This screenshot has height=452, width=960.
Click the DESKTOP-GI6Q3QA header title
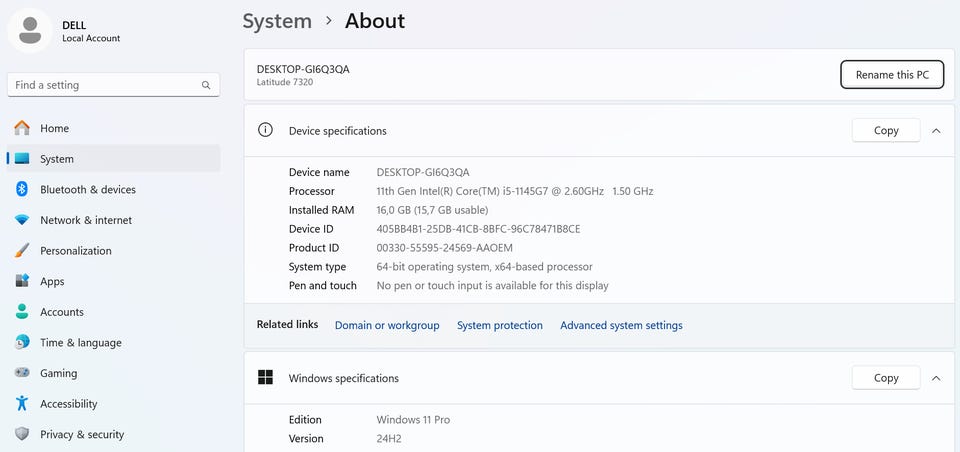[303, 69]
